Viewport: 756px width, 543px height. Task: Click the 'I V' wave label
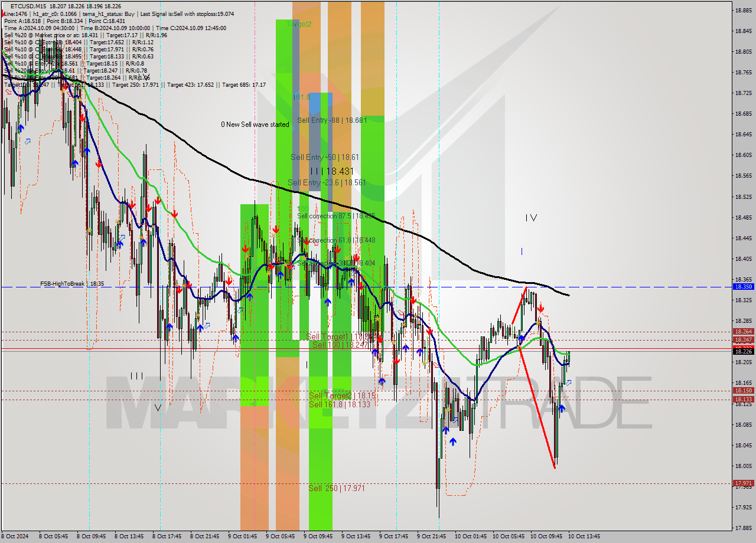(531, 218)
